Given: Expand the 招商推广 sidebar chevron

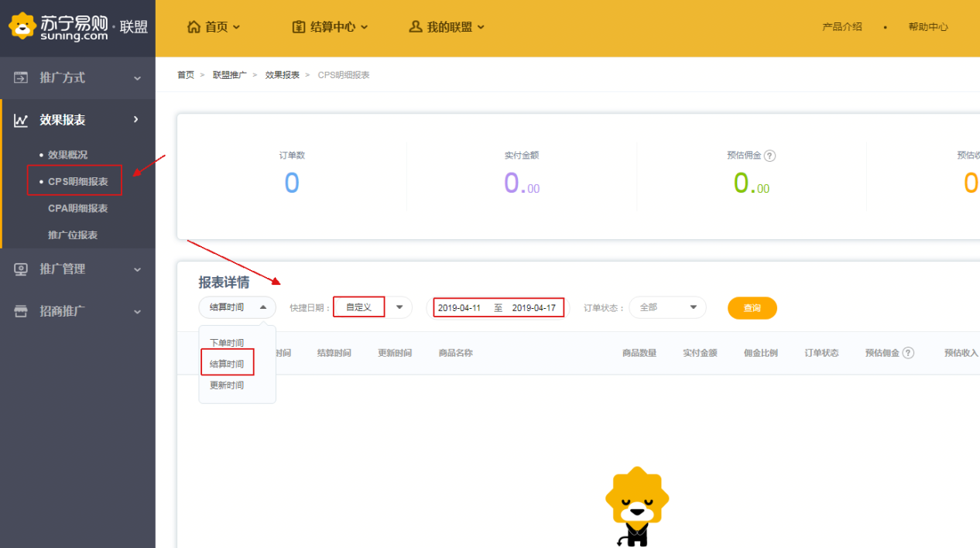Looking at the screenshot, I should click(x=137, y=312).
